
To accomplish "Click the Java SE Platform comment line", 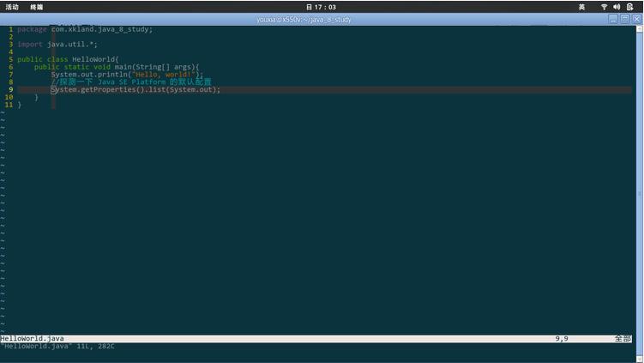I will pyautogui.click(x=131, y=82).
